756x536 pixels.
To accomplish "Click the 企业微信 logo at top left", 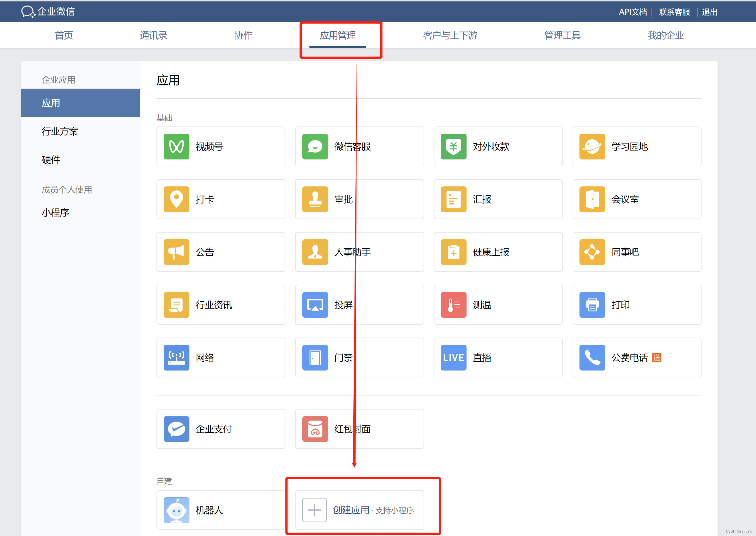I will pyautogui.click(x=48, y=11).
